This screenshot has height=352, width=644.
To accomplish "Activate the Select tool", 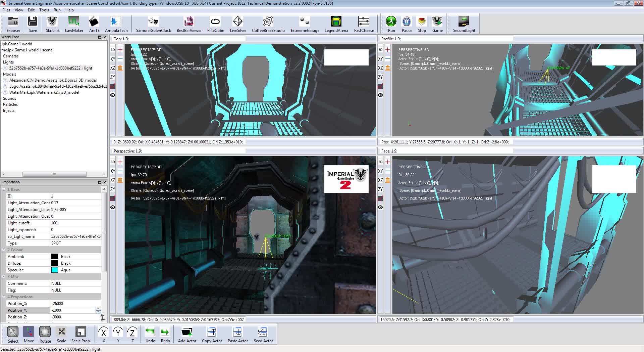I will pyautogui.click(x=13, y=335).
